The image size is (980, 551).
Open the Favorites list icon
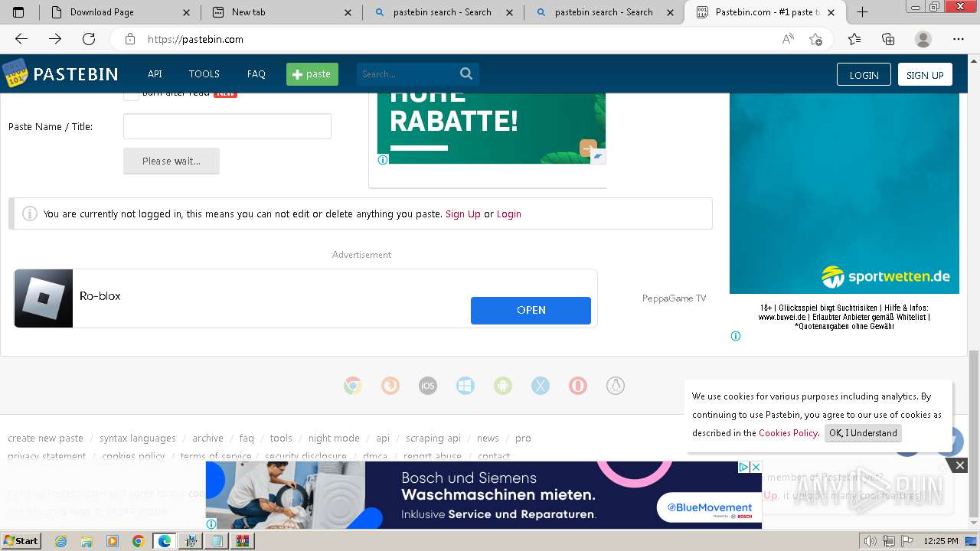(854, 39)
